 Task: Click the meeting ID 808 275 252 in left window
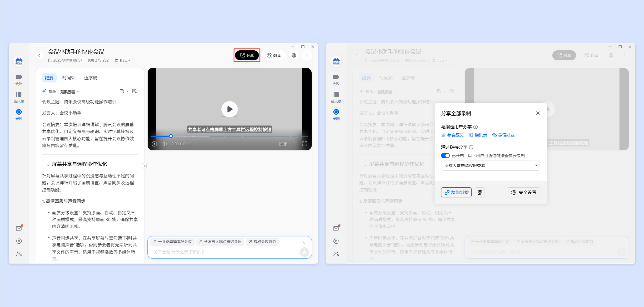(98, 60)
